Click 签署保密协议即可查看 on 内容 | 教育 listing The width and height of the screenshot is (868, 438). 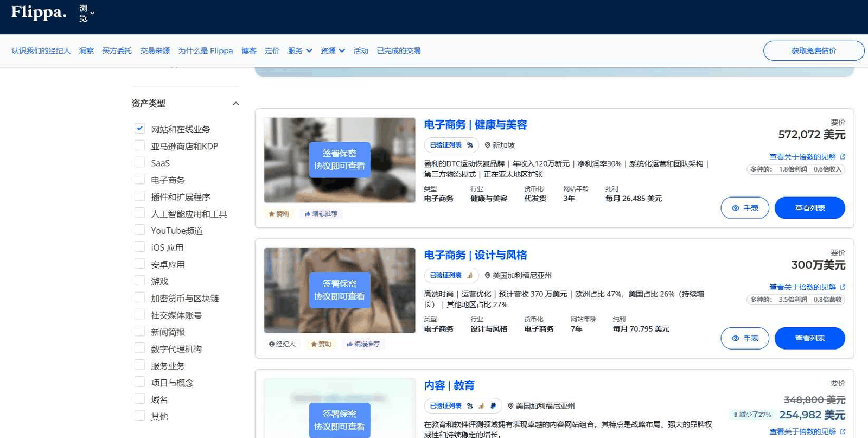[340, 420]
